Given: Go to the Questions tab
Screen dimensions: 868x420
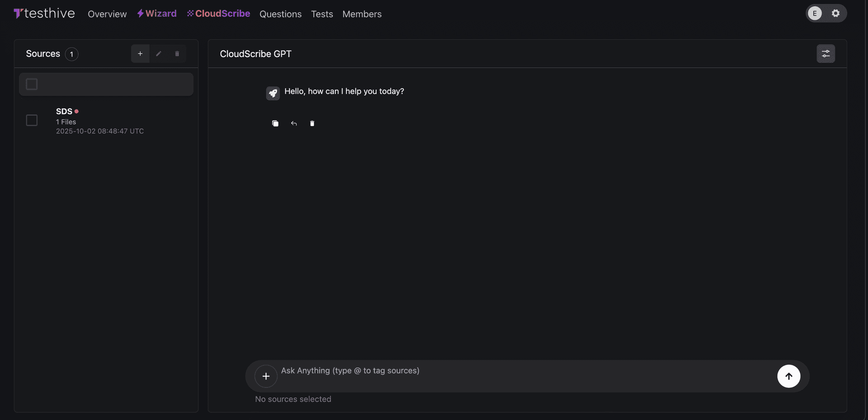Looking at the screenshot, I should 280,14.
